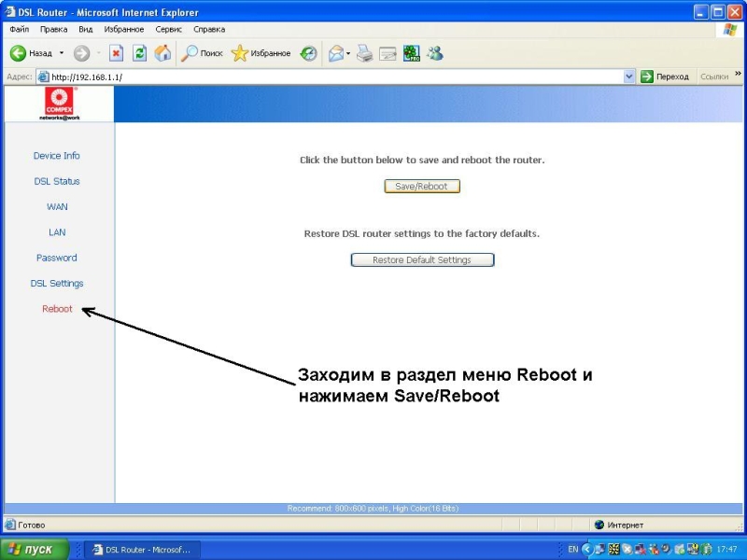Screen dimensions: 747x560
Task: Go to the Home page icon
Action: click(162, 53)
